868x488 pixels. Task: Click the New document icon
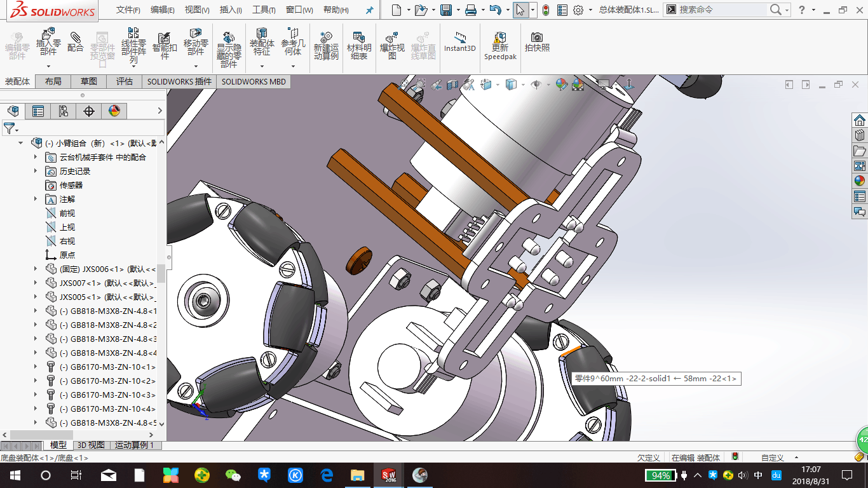tap(397, 10)
